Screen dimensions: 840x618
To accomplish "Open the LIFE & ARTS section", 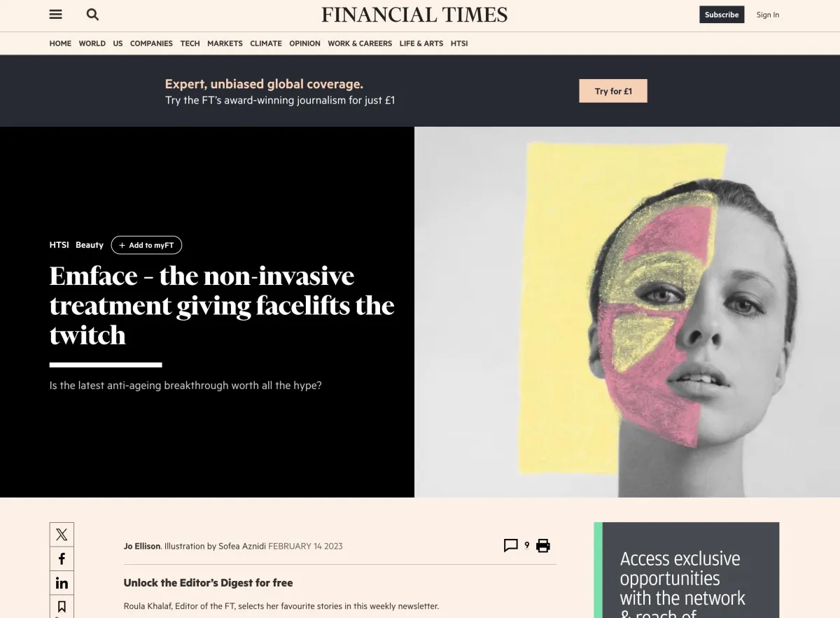I will [x=421, y=43].
